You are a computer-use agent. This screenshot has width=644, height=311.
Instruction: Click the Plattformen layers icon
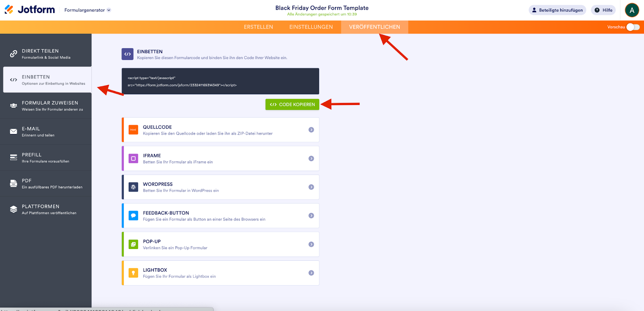(x=13, y=209)
